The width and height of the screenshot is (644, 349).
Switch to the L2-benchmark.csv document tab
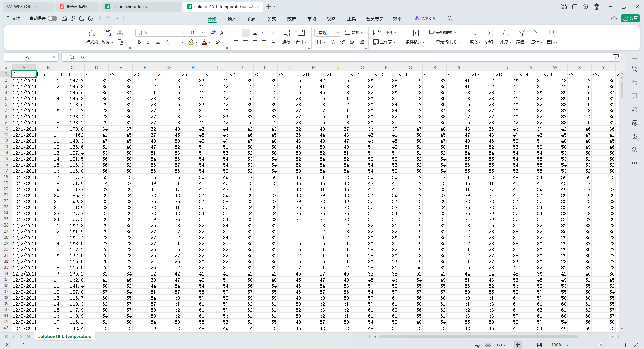coord(141,7)
